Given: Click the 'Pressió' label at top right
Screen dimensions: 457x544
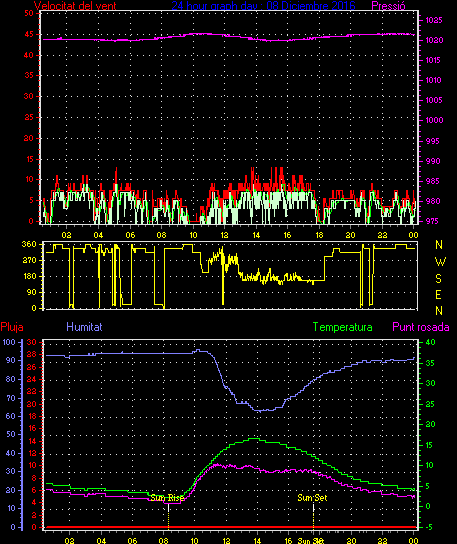Looking at the screenshot, I should click(x=388, y=6).
